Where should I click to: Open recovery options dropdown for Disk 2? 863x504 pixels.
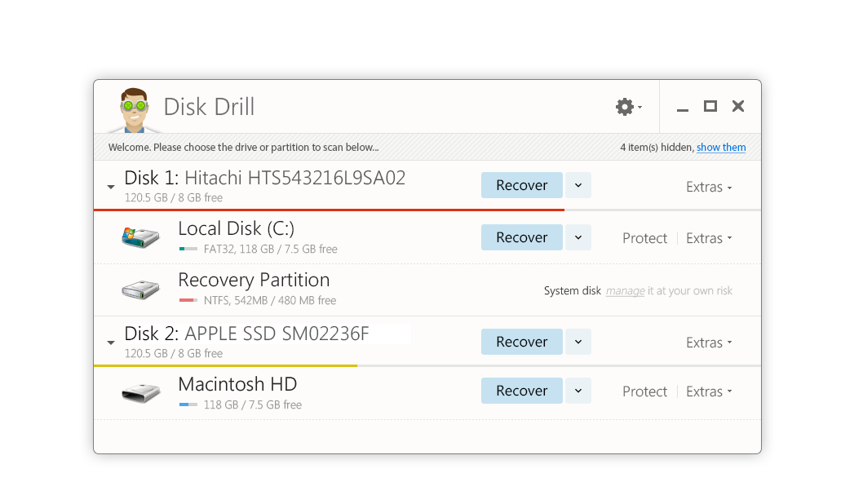pyautogui.click(x=578, y=342)
